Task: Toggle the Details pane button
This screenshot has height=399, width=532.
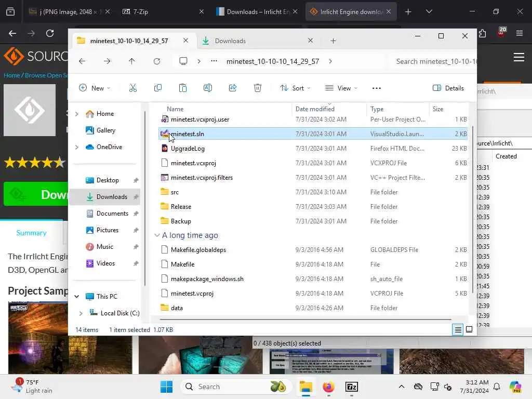Action: pyautogui.click(x=448, y=88)
